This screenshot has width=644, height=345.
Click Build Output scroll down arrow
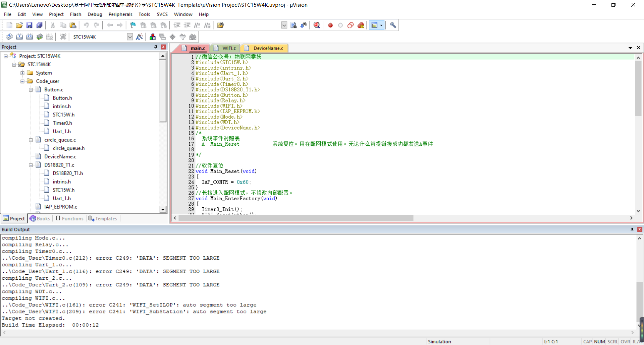pos(640,325)
